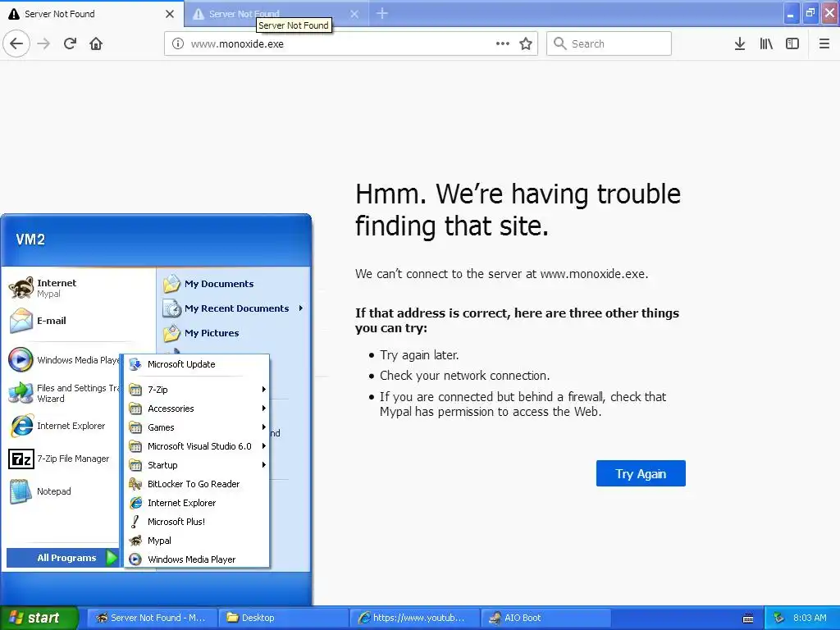Click the on-screen keyboard tray icon
Image resolution: width=840 pixels, height=630 pixels.
click(x=748, y=619)
